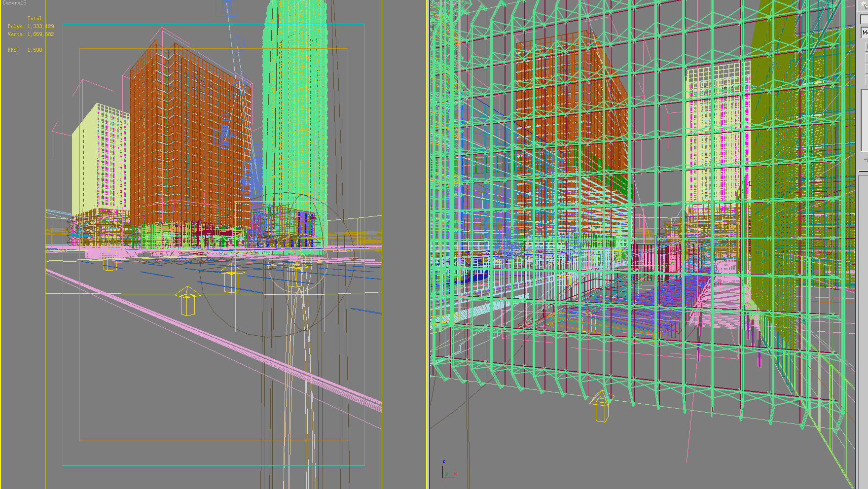Open the modifier list dropdown
The height and width of the screenshot is (489, 868).
[865, 33]
